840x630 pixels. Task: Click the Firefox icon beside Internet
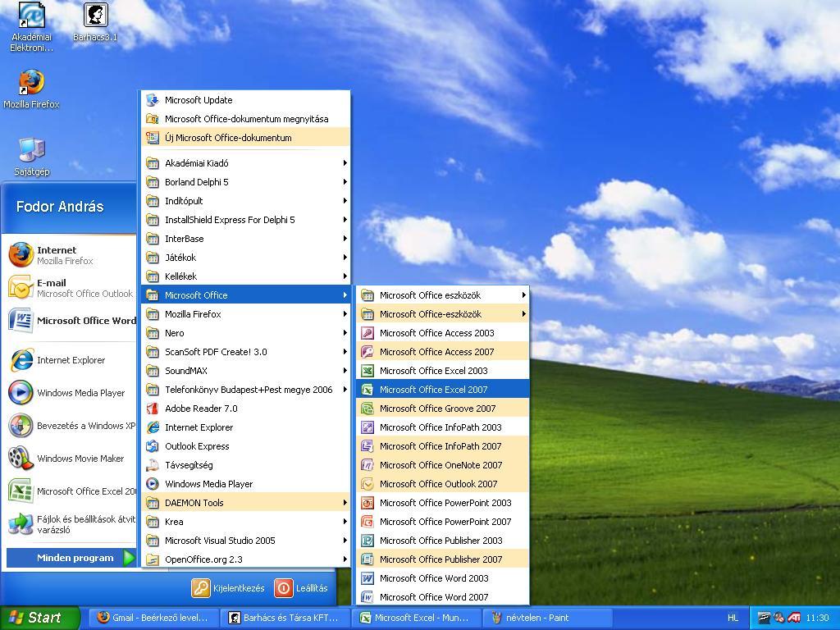pos(21,254)
